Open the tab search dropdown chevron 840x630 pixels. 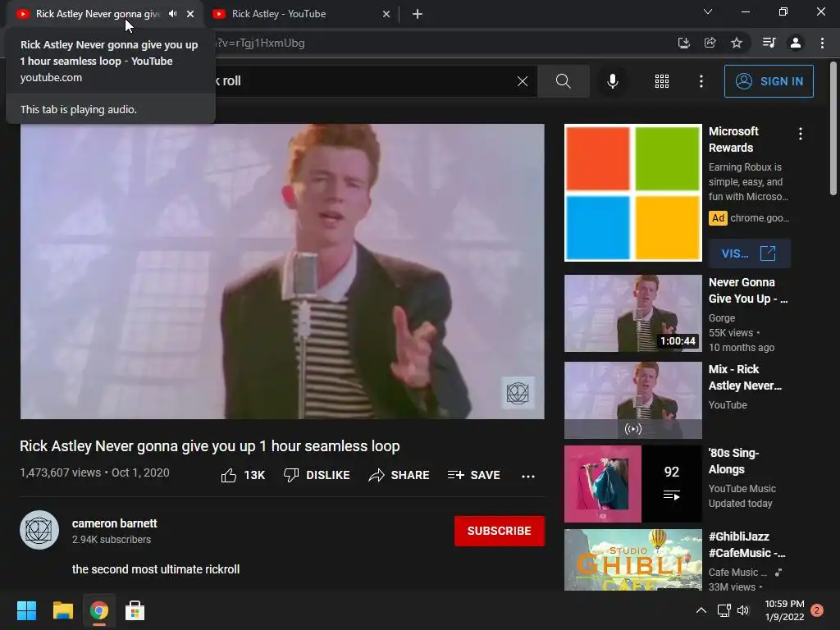click(708, 11)
